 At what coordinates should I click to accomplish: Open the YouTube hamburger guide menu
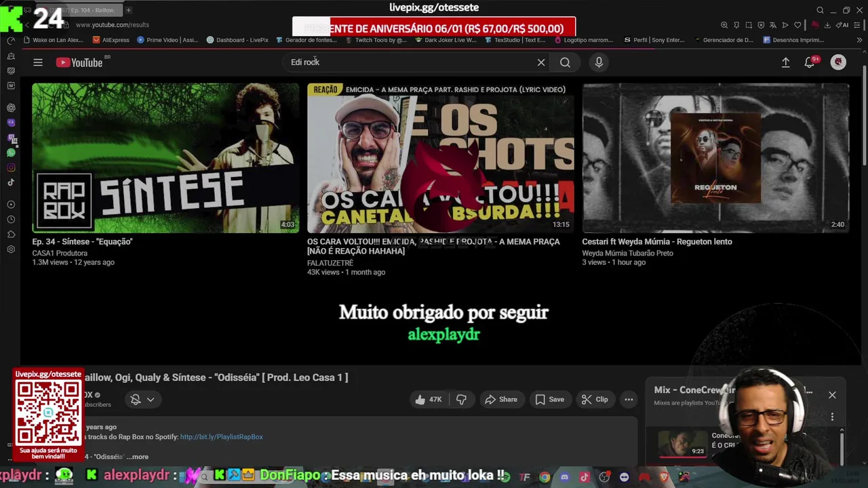[x=38, y=62]
